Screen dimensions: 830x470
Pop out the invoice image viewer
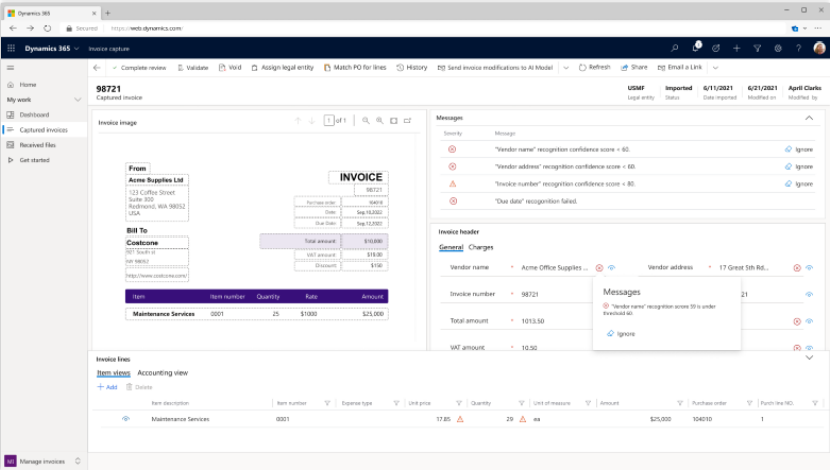coord(408,121)
